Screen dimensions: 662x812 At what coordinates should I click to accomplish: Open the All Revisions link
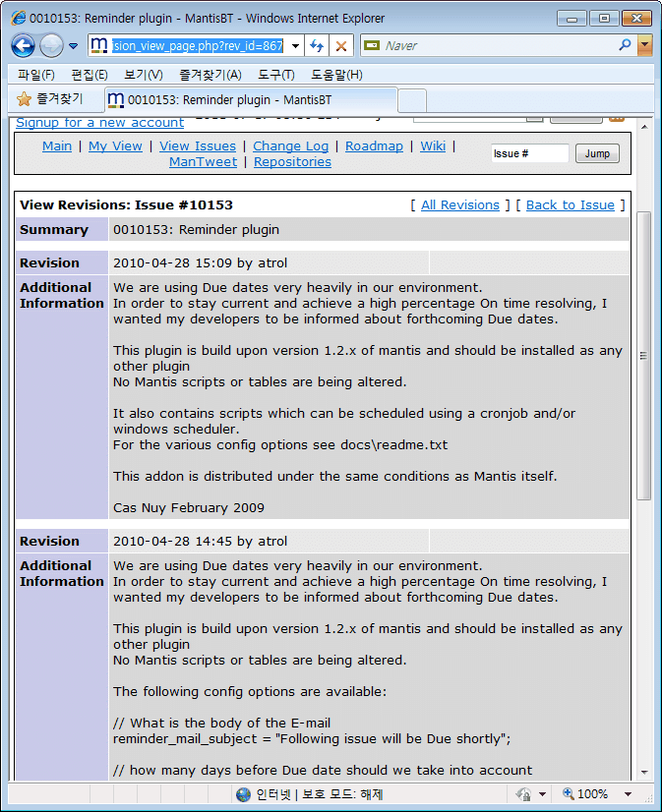460,205
